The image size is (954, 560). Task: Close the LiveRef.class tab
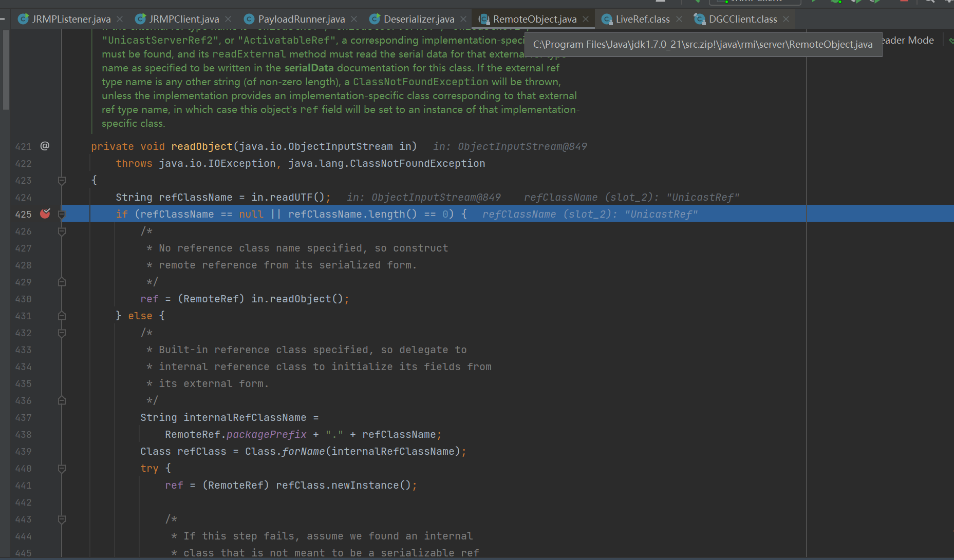(679, 19)
